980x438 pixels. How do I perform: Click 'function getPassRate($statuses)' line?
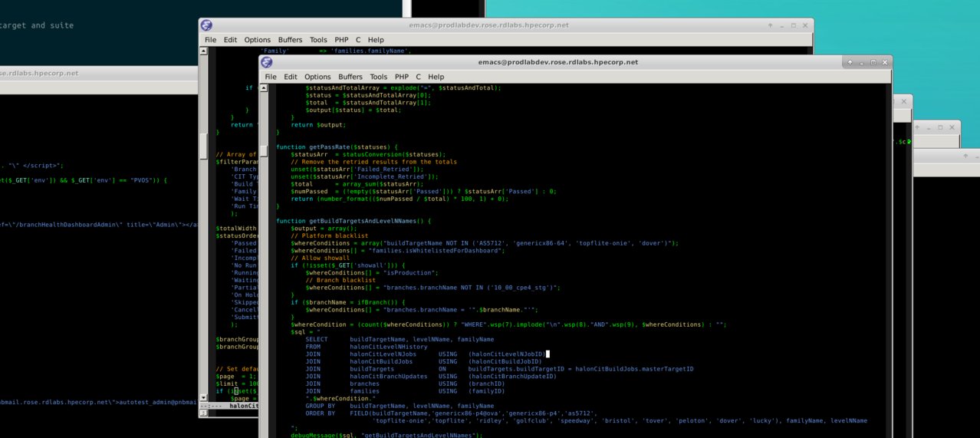point(337,147)
